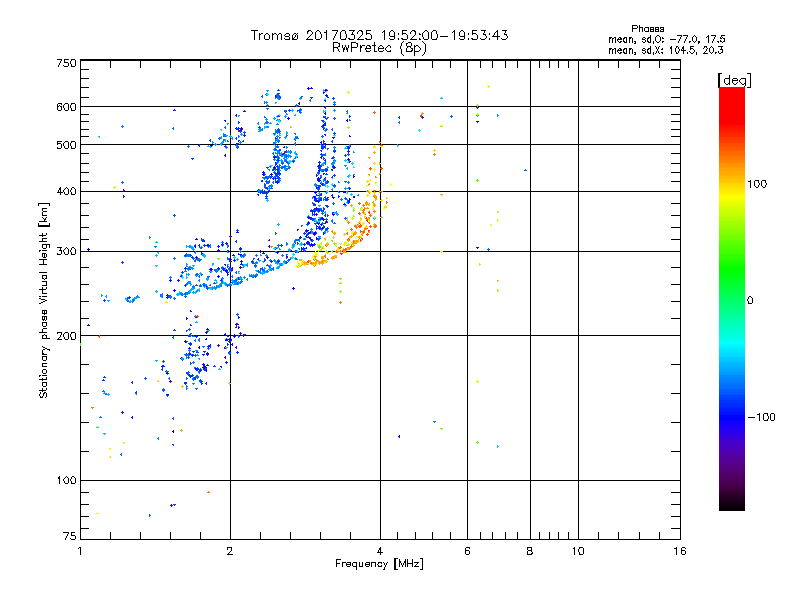Click the colorbar label '0'
This screenshot has width=800, height=600.
click(x=750, y=301)
